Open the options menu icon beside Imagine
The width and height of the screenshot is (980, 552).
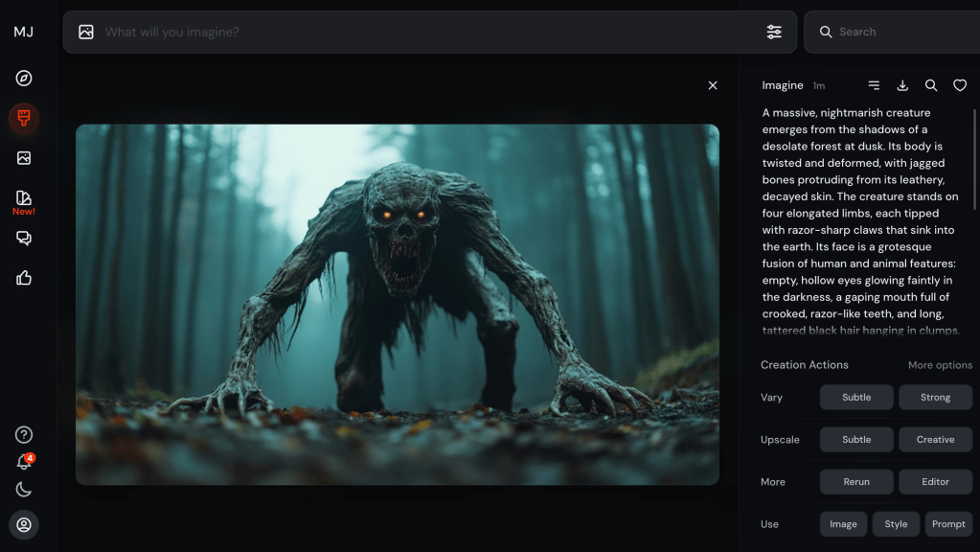coord(874,85)
